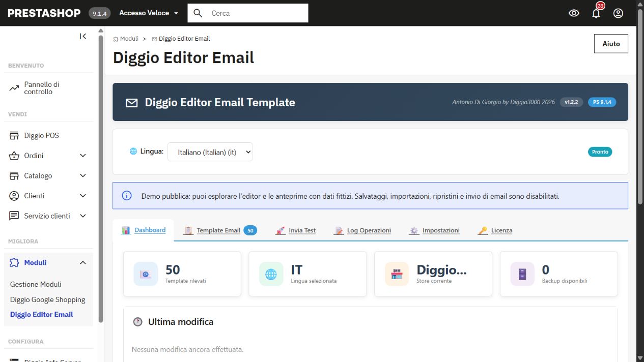Click the 'Nessuna modifica ancora effettuata.' text
644x362 pixels.
[x=187, y=349]
